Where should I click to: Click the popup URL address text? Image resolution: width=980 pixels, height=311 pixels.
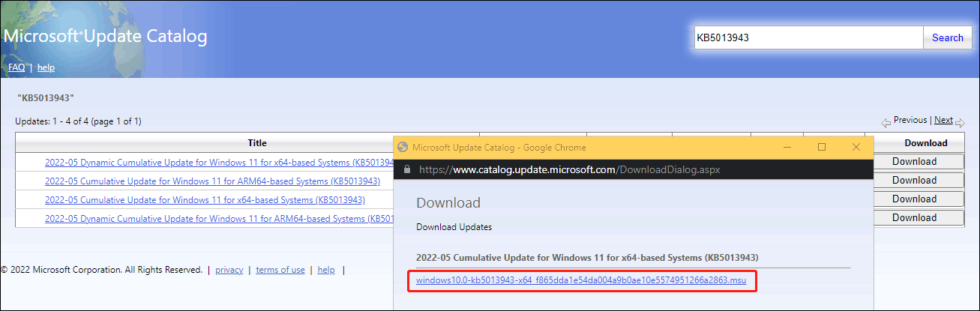tap(569, 170)
